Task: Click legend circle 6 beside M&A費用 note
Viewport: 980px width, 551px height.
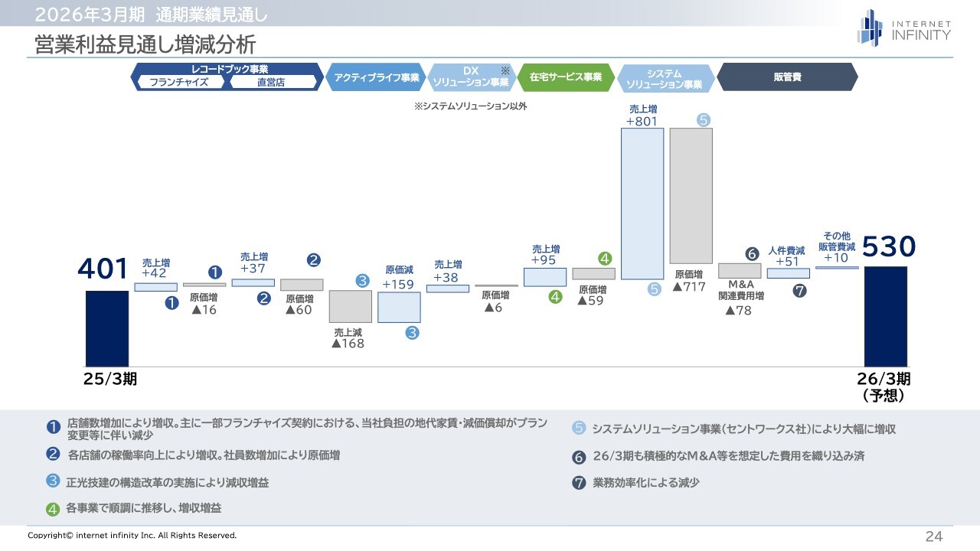Action: [579, 457]
